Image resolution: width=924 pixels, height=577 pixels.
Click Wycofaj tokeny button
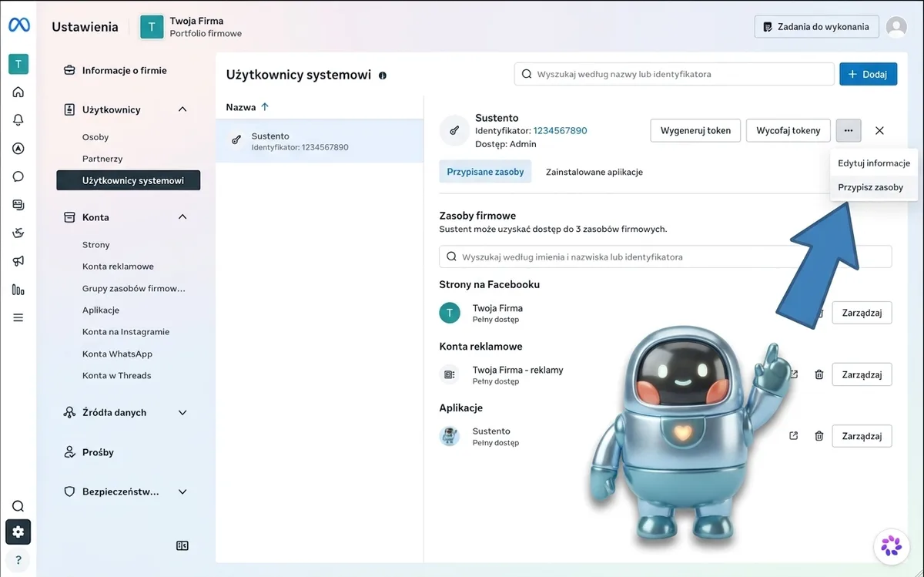[788, 130]
